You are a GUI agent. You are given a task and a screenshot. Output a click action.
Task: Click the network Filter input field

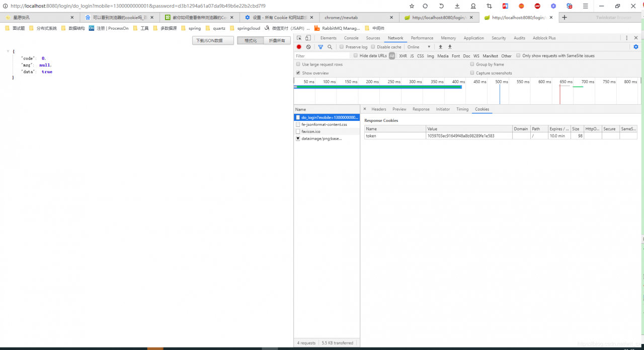[322, 56]
